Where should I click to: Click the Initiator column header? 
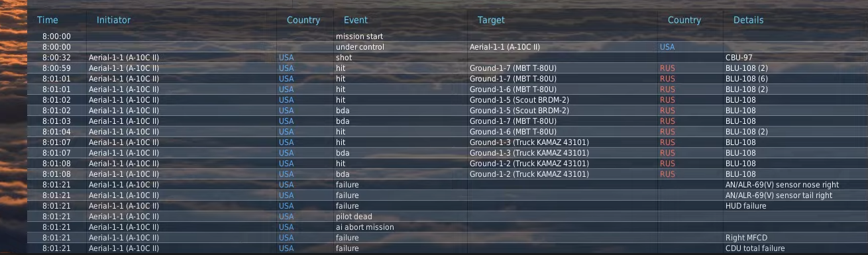click(x=114, y=20)
